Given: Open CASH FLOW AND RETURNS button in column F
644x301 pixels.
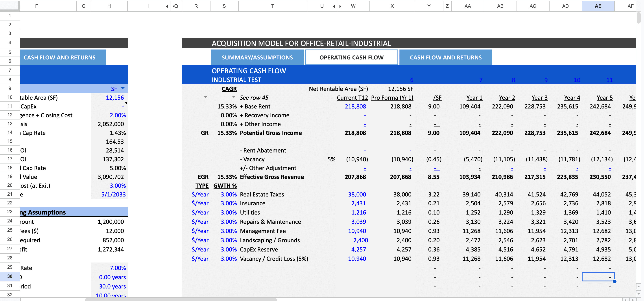Looking at the screenshot, I should click(x=63, y=57).
